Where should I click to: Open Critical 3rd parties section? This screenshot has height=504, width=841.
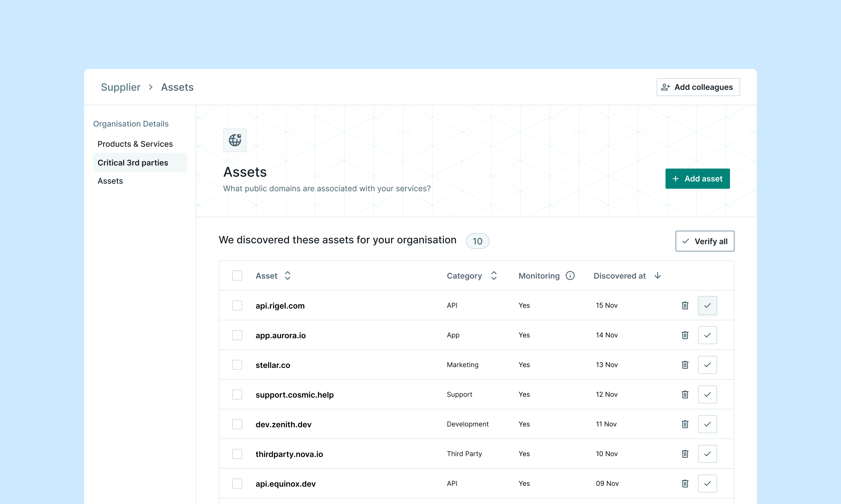click(x=133, y=163)
